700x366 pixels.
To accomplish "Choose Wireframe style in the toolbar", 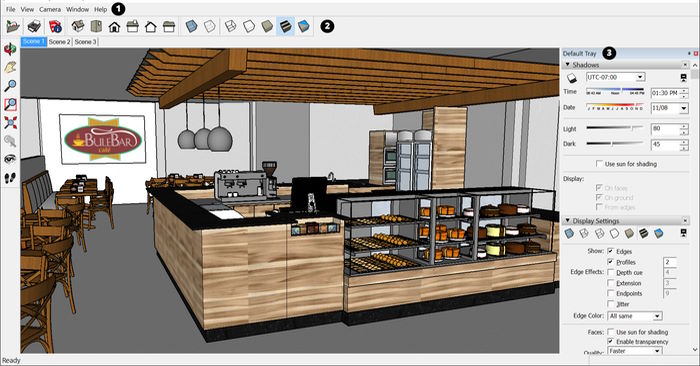I will click(230, 27).
